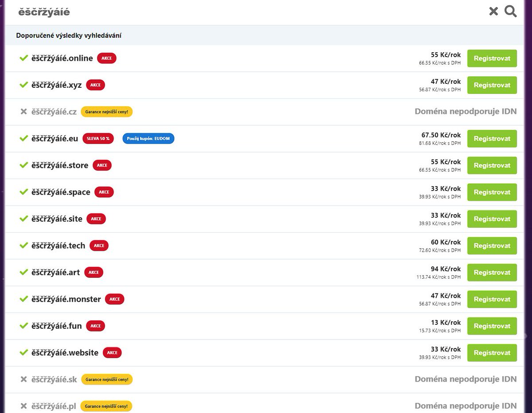The height and width of the screenshot is (413, 532).
Task: Clear the search with the X icon
Action: 493,12
